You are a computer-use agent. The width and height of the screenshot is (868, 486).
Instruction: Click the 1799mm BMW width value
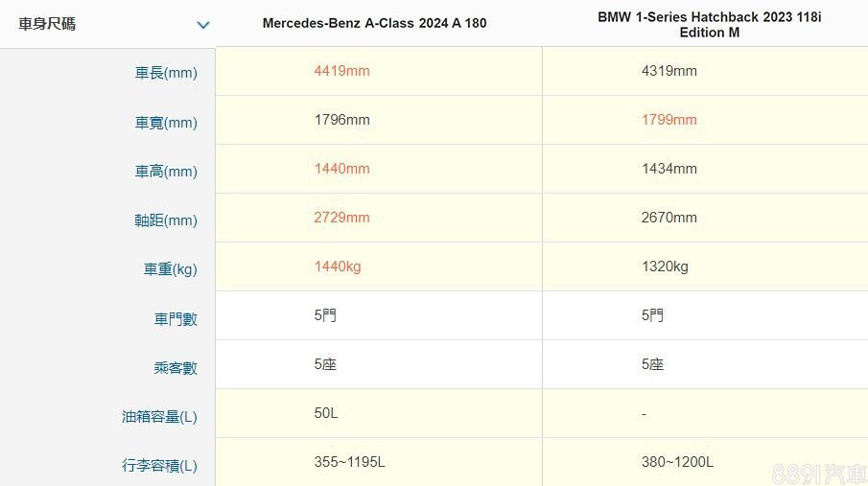(669, 120)
